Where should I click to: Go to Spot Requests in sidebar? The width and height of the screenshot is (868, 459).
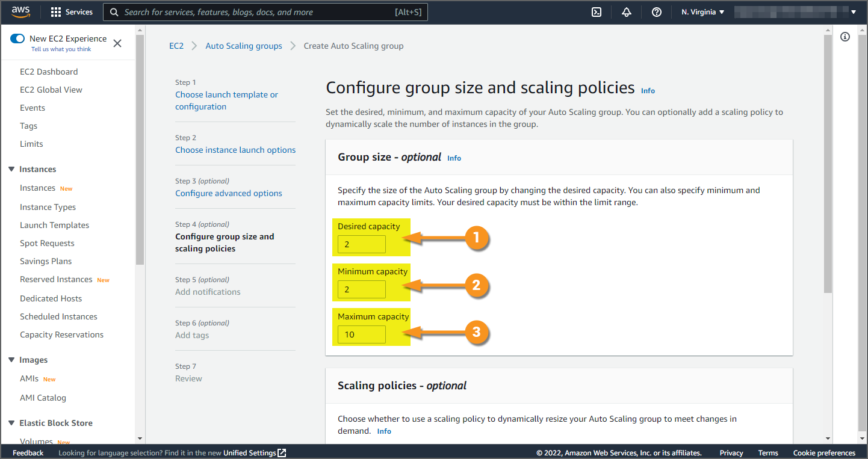pyautogui.click(x=47, y=243)
